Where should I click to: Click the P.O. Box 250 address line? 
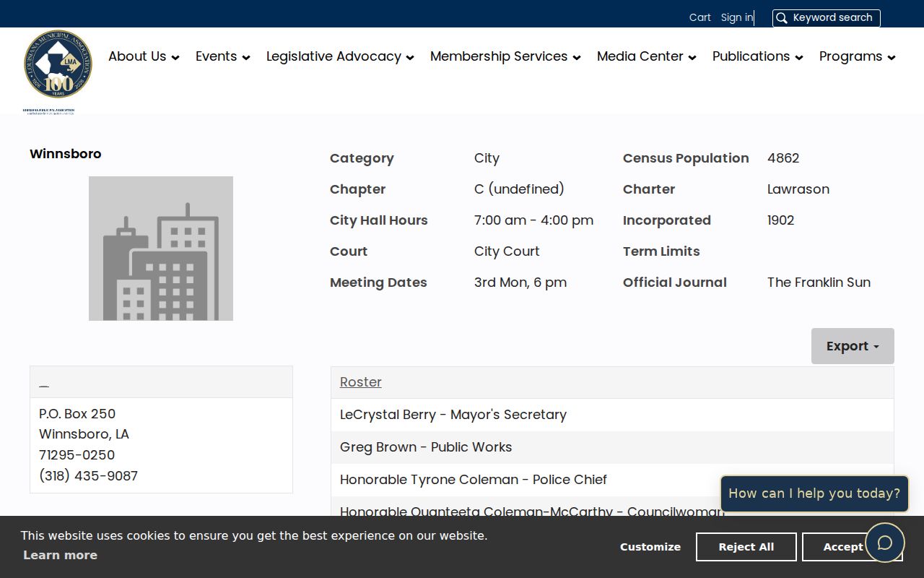click(x=77, y=413)
